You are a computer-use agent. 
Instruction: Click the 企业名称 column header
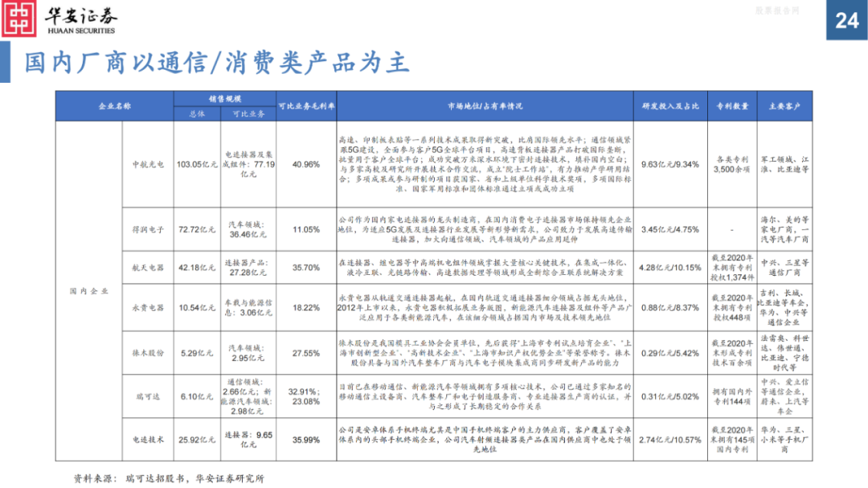point(115,106)
